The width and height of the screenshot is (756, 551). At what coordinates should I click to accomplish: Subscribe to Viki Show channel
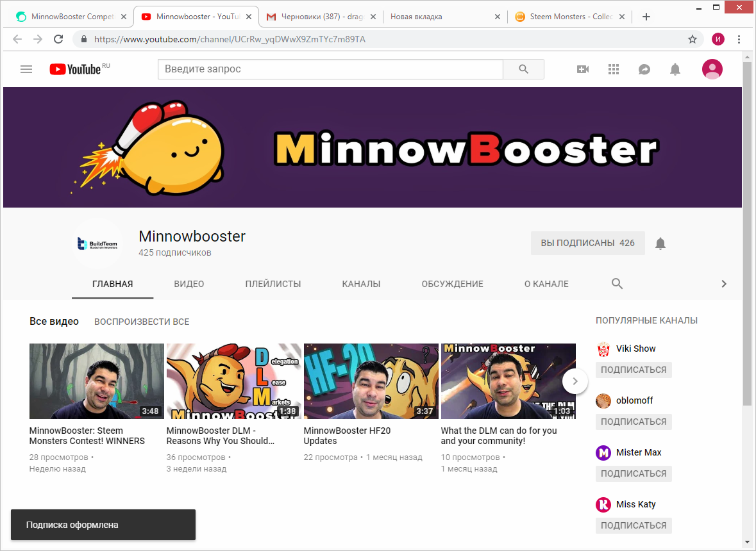tap(634, 370)
